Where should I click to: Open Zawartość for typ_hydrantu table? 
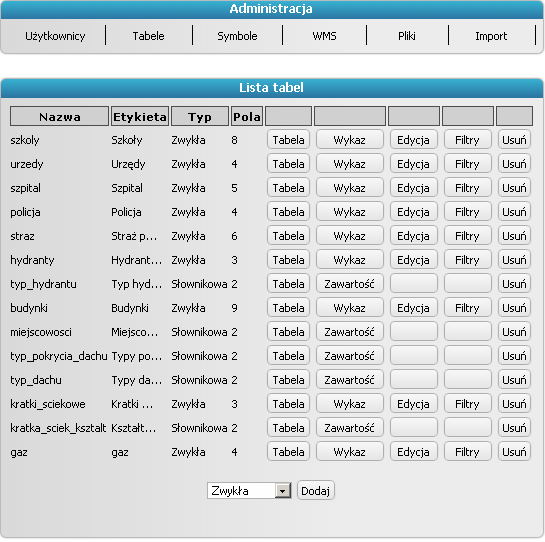(350, 284)
